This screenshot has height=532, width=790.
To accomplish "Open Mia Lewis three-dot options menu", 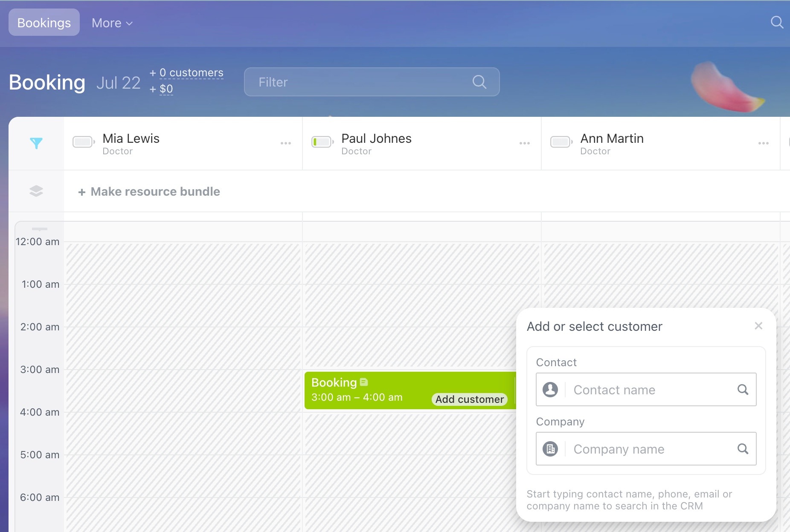I will coord(286,143).
